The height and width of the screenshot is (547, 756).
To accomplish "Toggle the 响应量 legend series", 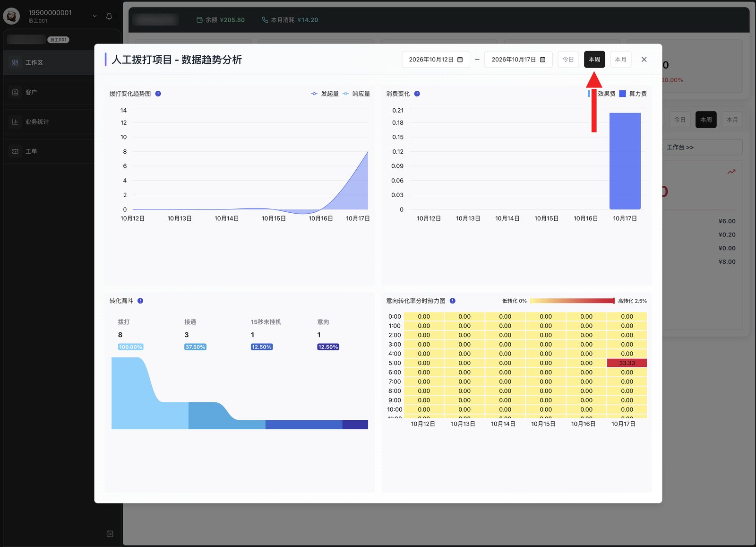I will pyautogui.click(x=356, y=94).
